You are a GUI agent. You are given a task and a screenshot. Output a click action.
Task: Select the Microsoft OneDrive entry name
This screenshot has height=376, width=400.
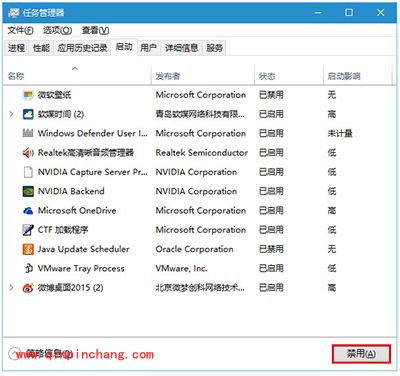pos(77,211)
